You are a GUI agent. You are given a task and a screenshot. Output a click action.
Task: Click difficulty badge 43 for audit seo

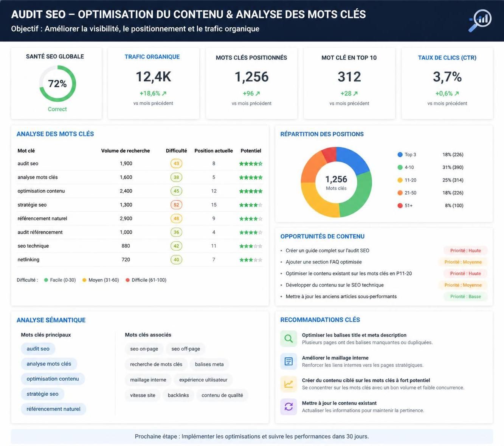(176, 164)
